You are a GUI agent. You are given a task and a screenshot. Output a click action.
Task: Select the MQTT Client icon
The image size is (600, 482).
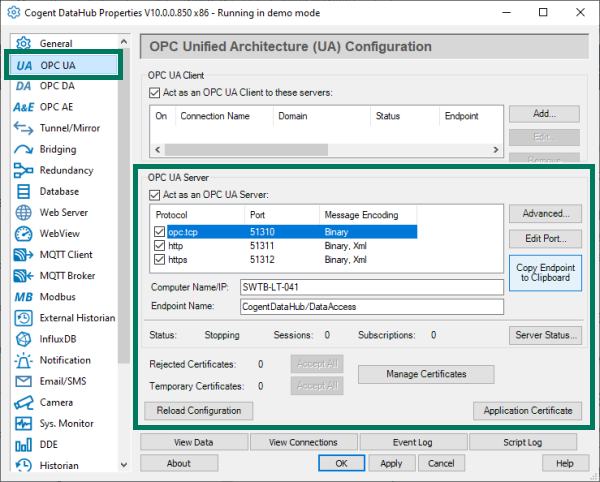click(x=23, y=255)
